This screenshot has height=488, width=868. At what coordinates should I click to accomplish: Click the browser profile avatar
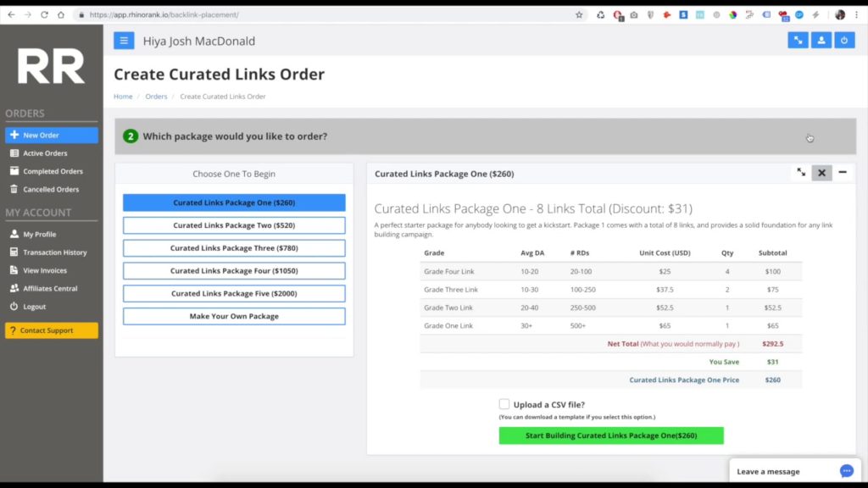[840, 15]
